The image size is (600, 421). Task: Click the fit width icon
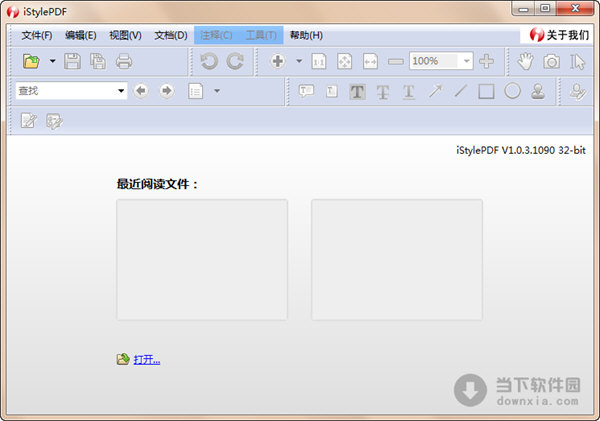coord(370,61)
